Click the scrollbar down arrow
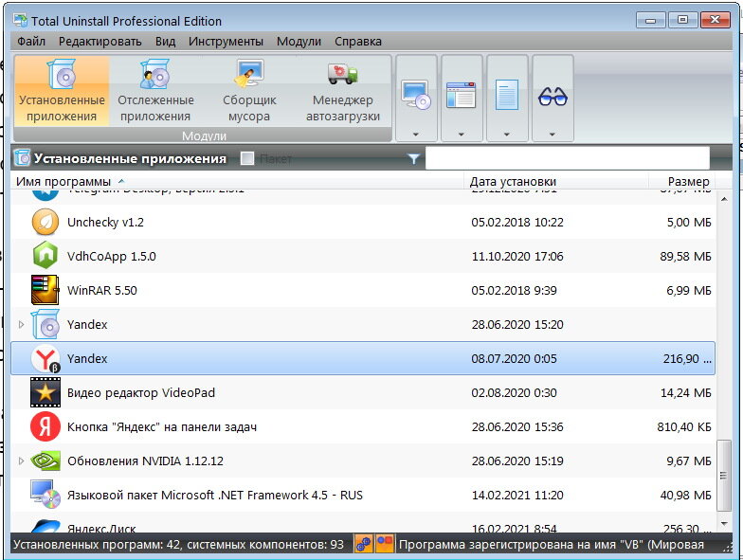The width and height of the screenshot is (743, 560). tap(724, 523)
